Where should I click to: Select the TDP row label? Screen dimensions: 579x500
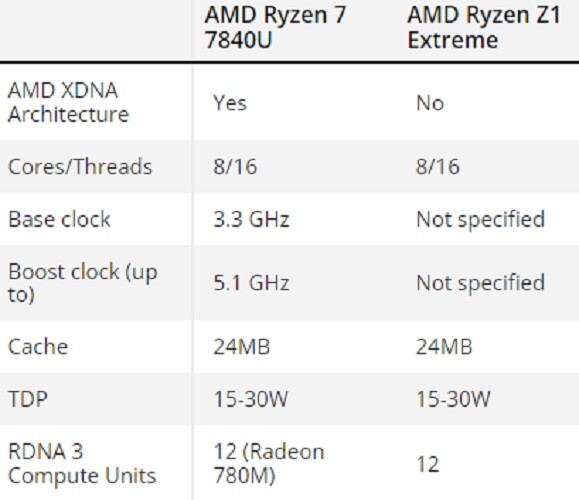pos(28,399)
